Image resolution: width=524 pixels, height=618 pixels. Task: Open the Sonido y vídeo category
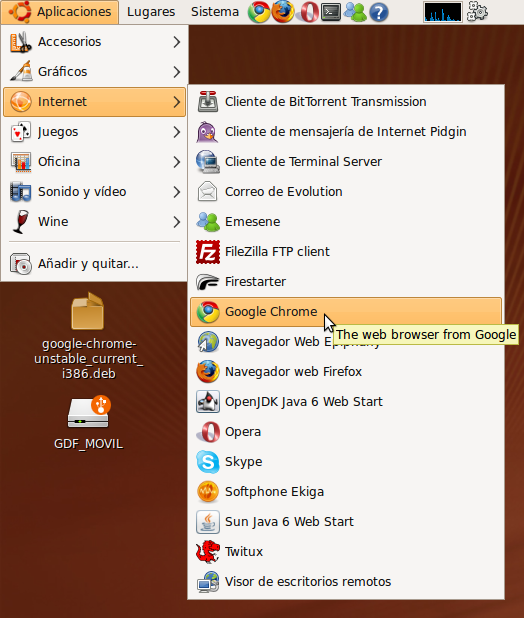point(94,192)
